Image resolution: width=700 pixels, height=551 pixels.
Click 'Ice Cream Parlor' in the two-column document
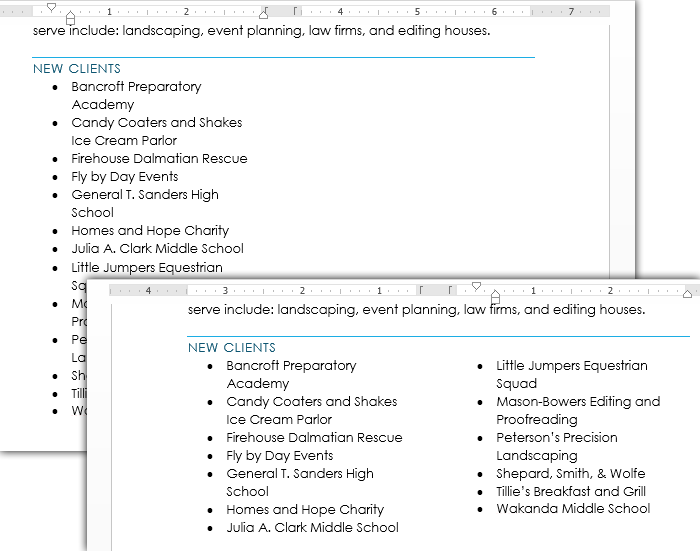pyautogui.click(x=279, y=420)
